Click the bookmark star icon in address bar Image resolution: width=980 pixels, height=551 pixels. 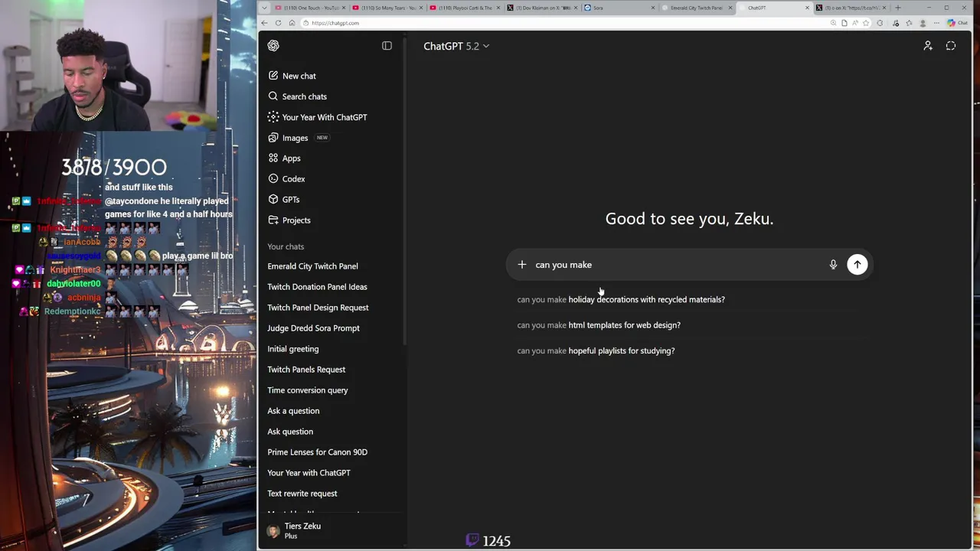(x=866, y=23)
